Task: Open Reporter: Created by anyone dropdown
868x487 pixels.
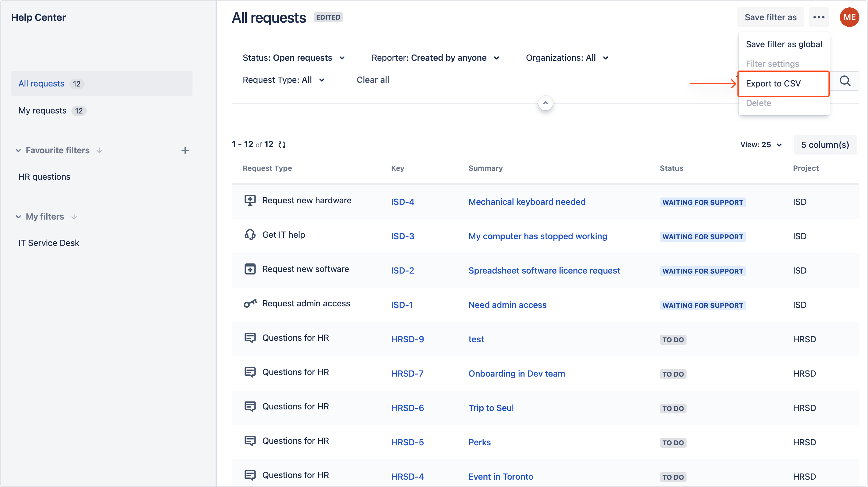Action: pos(435,58)
